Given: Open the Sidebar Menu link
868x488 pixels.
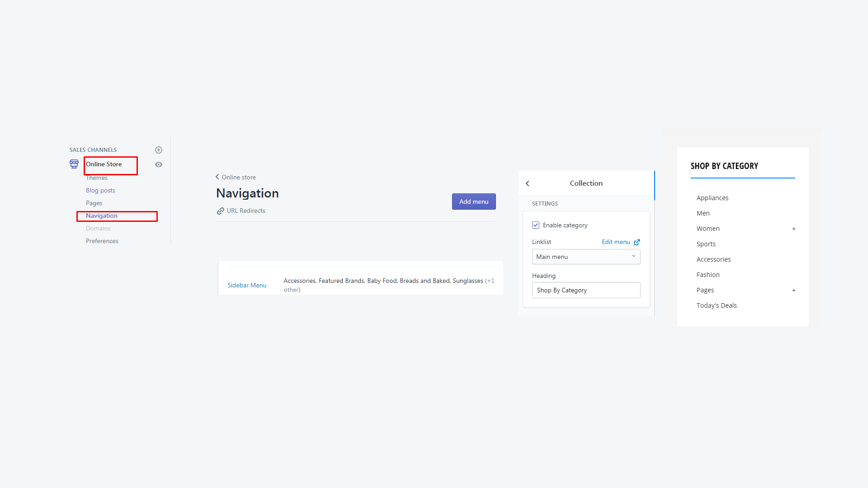Looking at the screenshot, I should pyautogui.click(x=247, y=285).
